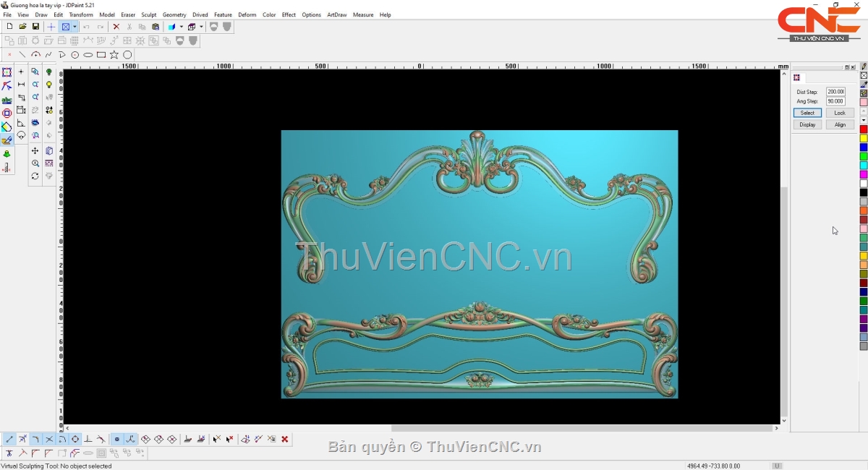Open the ArtDraw menu
The image size is (868, 470).
[336, 14]
